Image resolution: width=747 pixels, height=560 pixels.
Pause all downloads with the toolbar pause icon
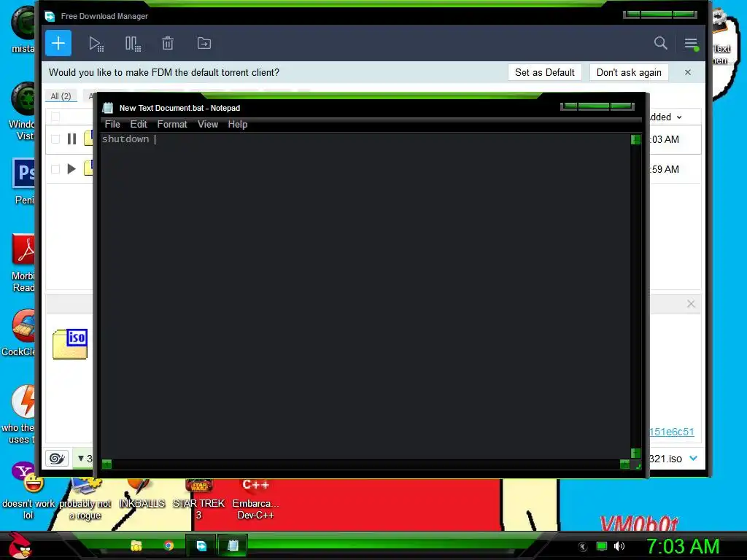click(x=133, y=44)
